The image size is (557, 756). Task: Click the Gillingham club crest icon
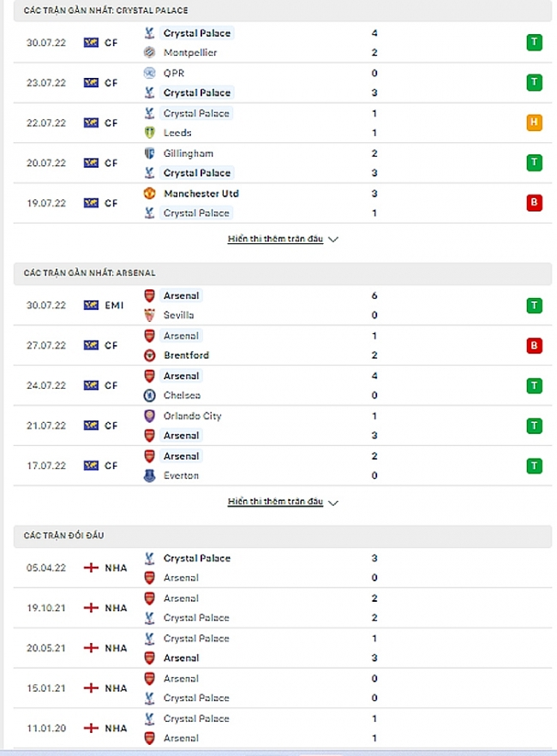[149, 153]
